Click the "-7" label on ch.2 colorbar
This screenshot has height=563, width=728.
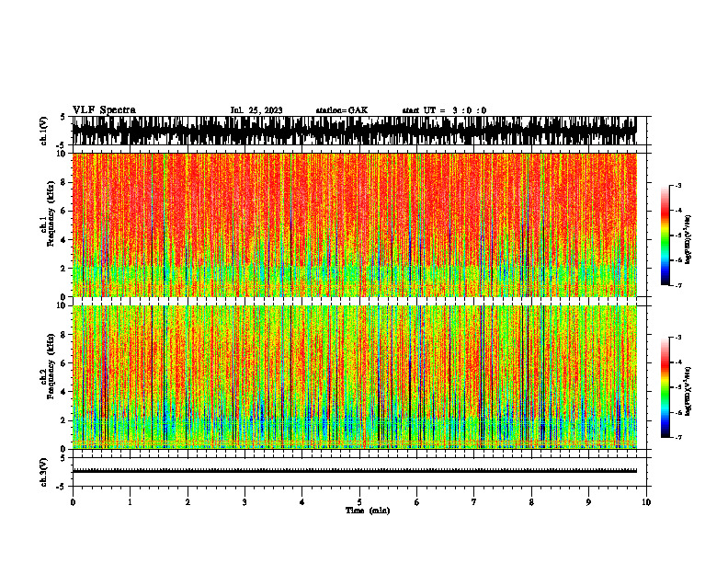pos(677,438)
